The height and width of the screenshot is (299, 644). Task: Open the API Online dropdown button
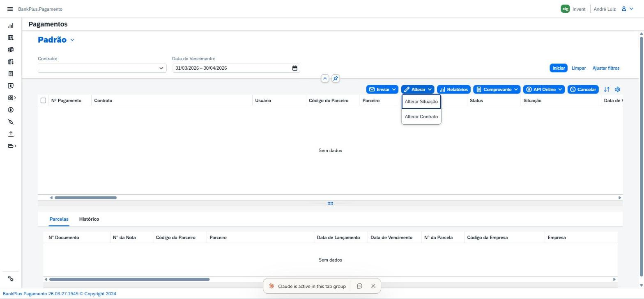[544, 89]
